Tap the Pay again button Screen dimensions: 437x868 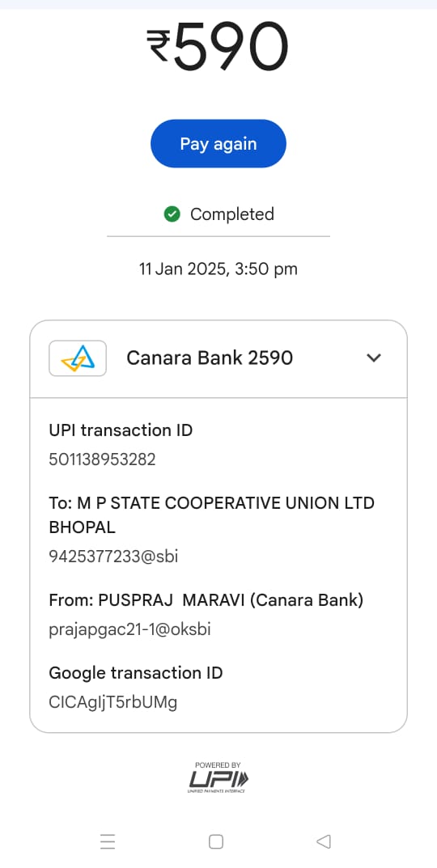pos(218,143)
